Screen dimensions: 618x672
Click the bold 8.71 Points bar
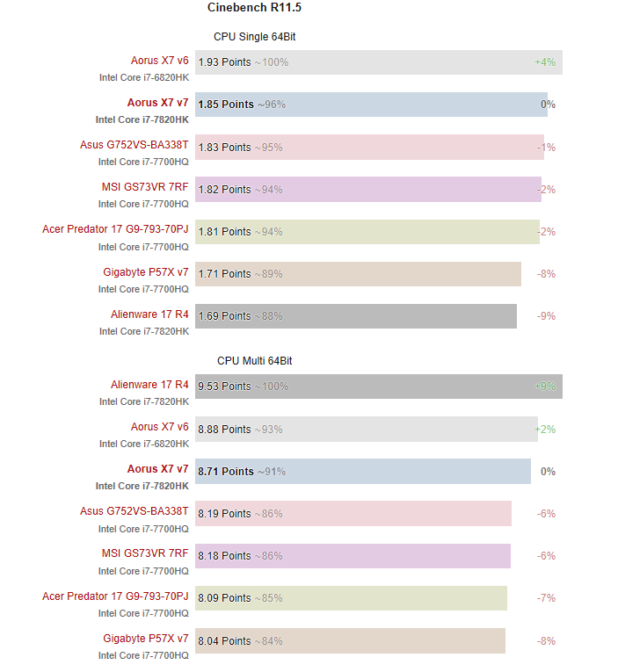pos(362,472)
